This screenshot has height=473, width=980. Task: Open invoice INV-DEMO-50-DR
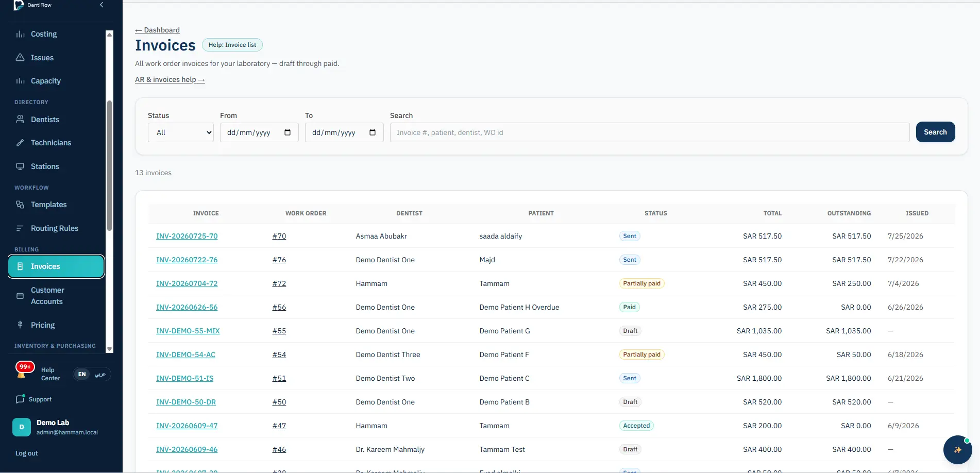(186, 402)
